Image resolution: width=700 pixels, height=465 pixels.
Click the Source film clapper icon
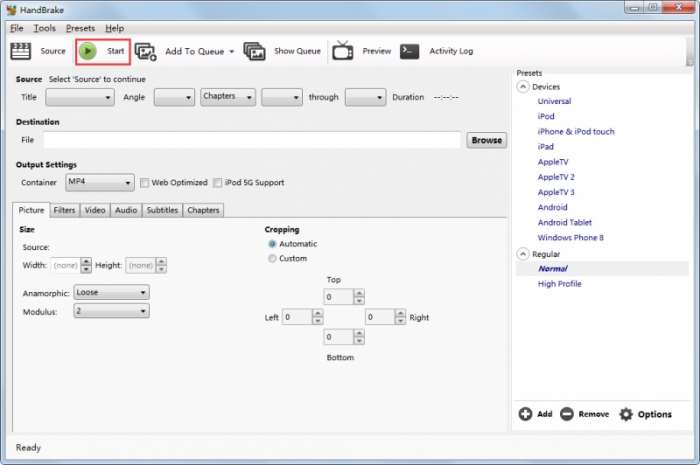(x=21, y=51)
